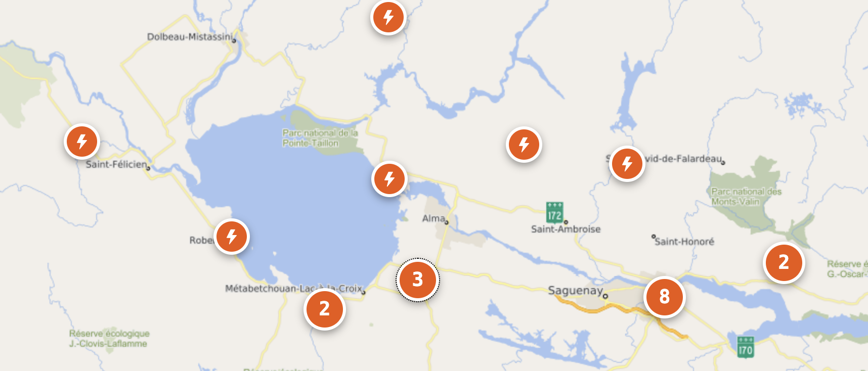Click the lightning marker near Saint-Félicien
Screen dimensions: 868x371
[x=81, y=142]
